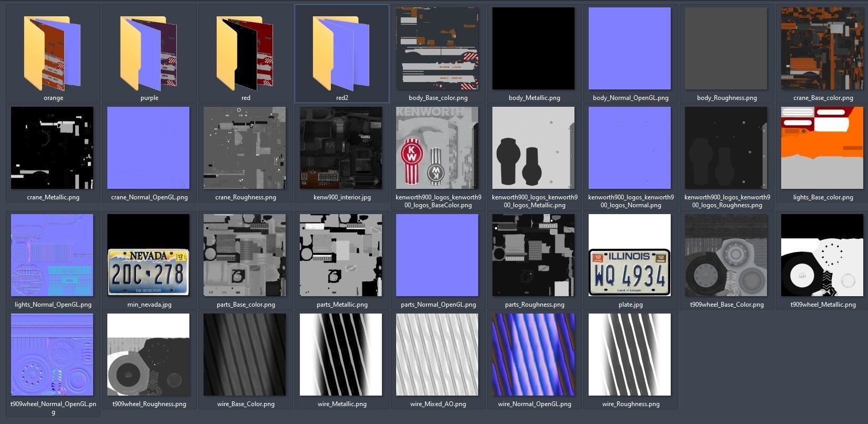Select crane_Normal_OpenGL.png thumbnail
This screenshot has height=424, width=868.
[148, 148]
